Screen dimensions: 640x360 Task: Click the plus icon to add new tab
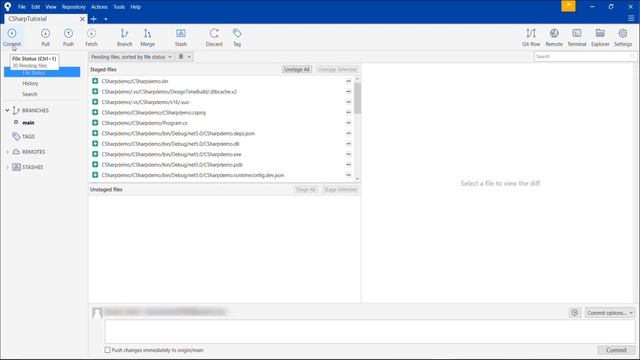pyautogui.click(x=93, y=19)
